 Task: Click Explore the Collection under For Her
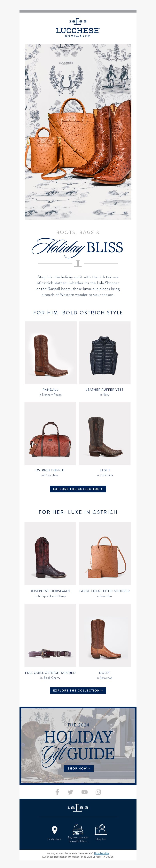[78, 690]
